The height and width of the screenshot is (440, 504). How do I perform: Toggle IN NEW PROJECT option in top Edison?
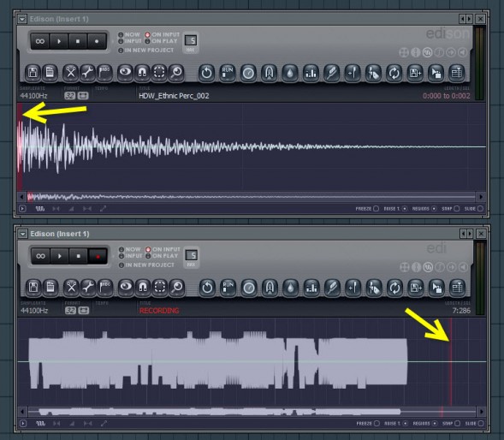tap(146, 51)
